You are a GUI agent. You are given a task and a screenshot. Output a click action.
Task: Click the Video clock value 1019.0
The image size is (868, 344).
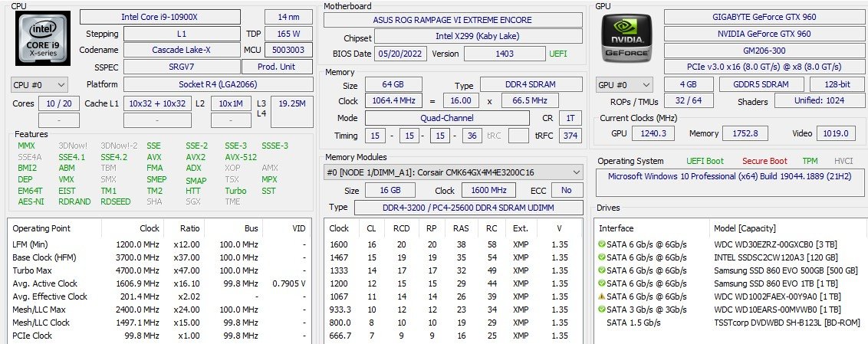[x=836, y=133]
